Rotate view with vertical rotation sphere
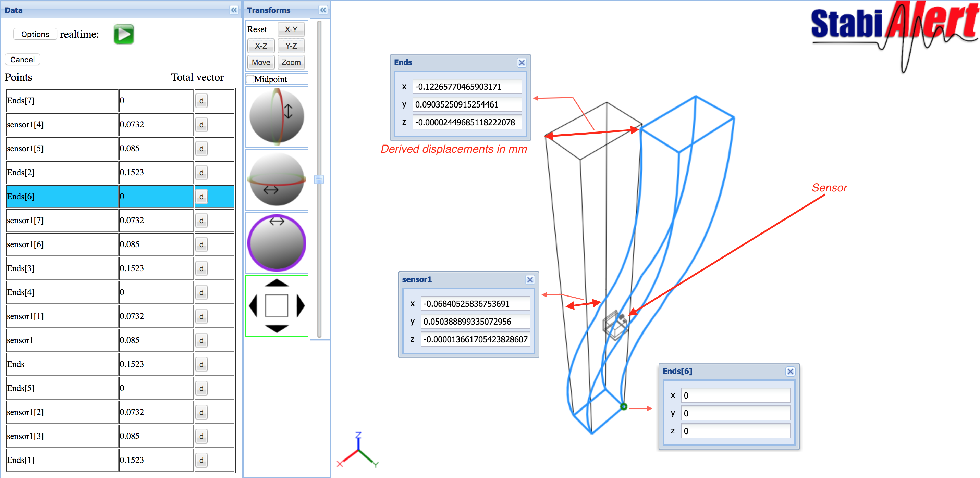 pos(277,117)
